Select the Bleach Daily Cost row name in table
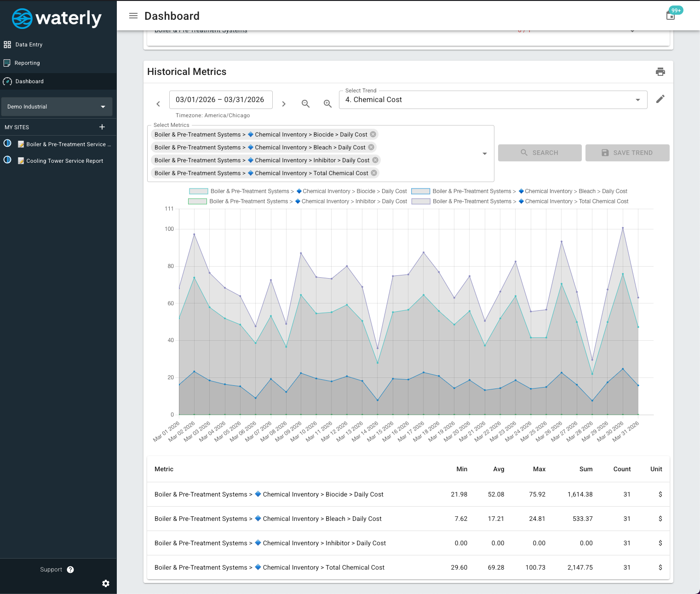The image size is (700, 594). tap(268, 519)
